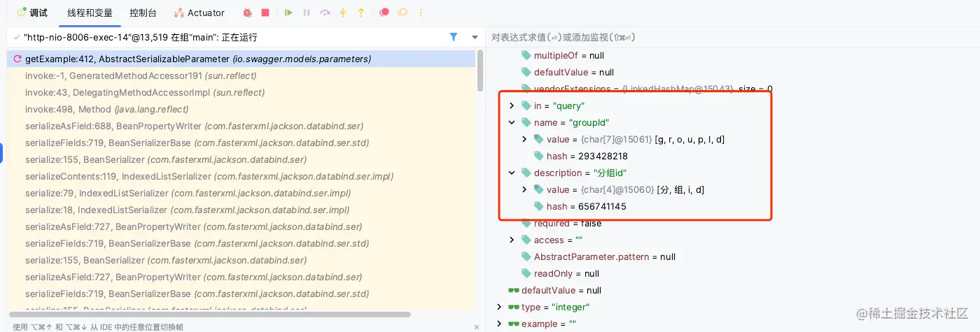
Task: Expand the example = "" watch
Action: pyautogui.click(x=499, y=324)
